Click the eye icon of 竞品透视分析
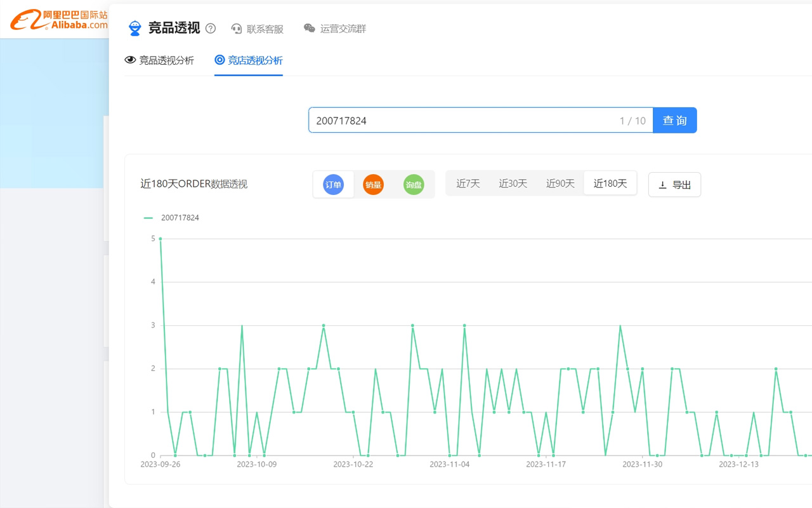Screen dimensions: 812x508 pos(129,60)
